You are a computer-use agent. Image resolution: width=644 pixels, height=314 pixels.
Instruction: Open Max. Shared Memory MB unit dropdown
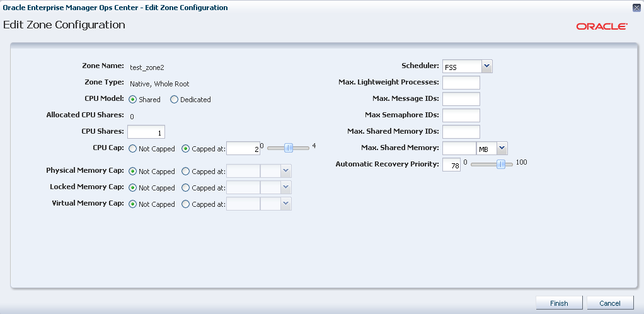point(502,148)
